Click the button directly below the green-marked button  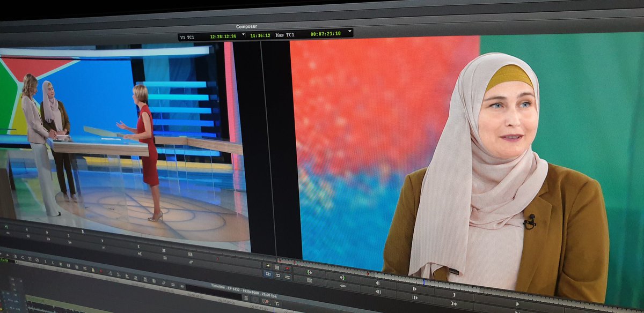coord(310,280)
